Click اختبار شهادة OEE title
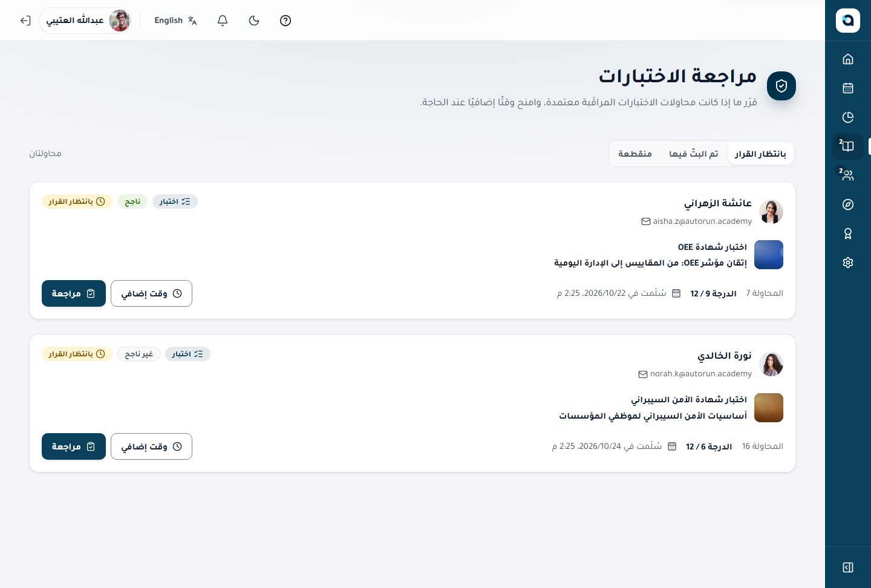 (x=713, y=247)
